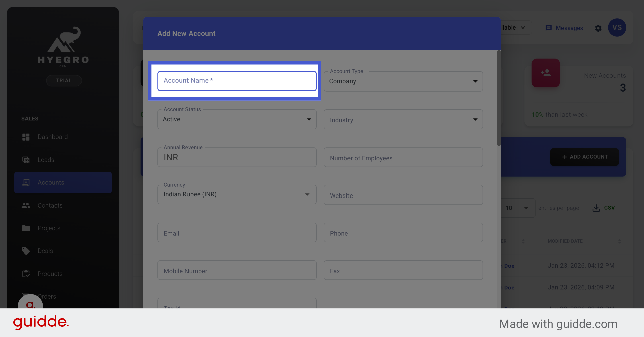Open Products using its sidebar icon
Screen dimensions: 644x337
click(x=26, y=274)
